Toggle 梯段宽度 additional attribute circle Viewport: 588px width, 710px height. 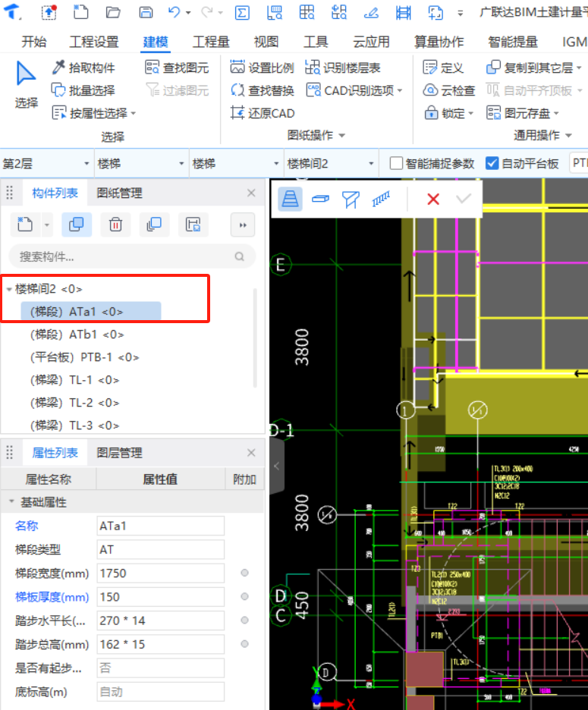[244, 573]
